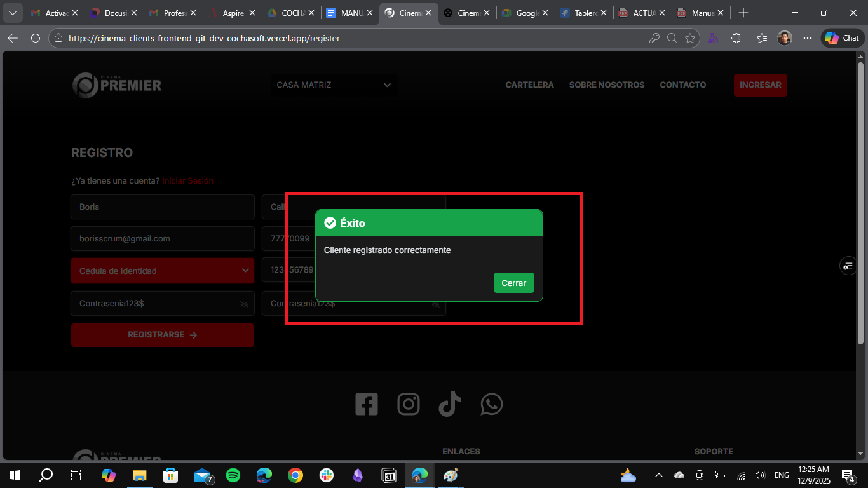
Task: Open the Facebook icon in footer
Action: pyautogui.click(x=367, y=403)
